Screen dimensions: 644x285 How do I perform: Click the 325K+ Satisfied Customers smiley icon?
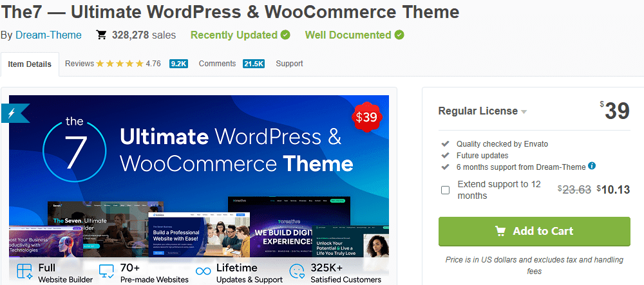tap(298, 271)
